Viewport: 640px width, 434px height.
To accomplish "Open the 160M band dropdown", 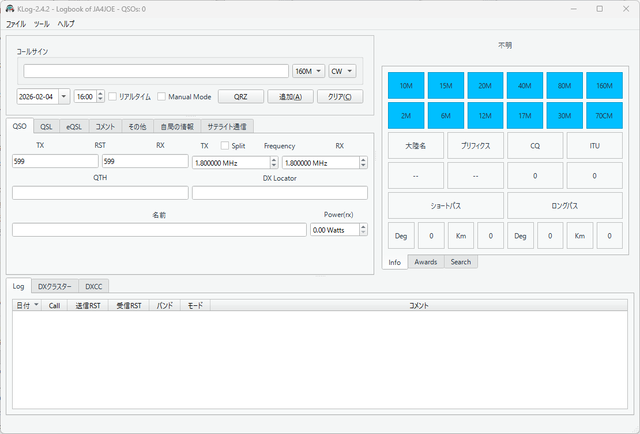I will tap(309, 71).
